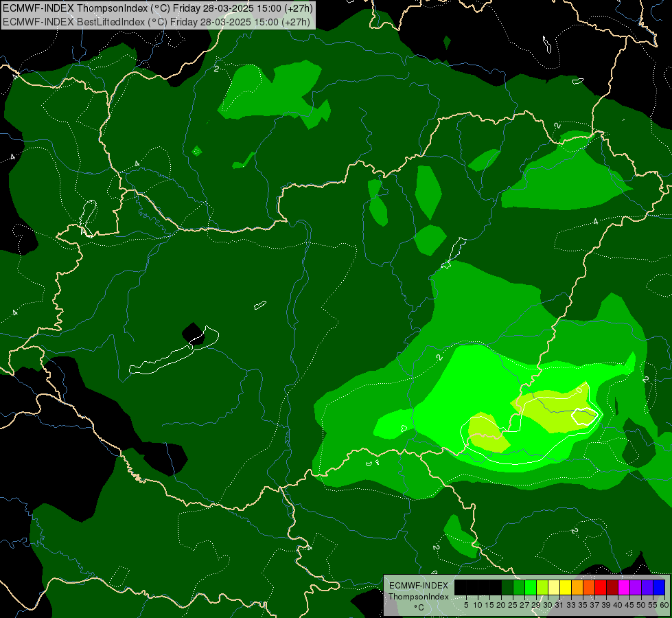Click legend tick value 31
672x618 pixels.
point(559,605)
